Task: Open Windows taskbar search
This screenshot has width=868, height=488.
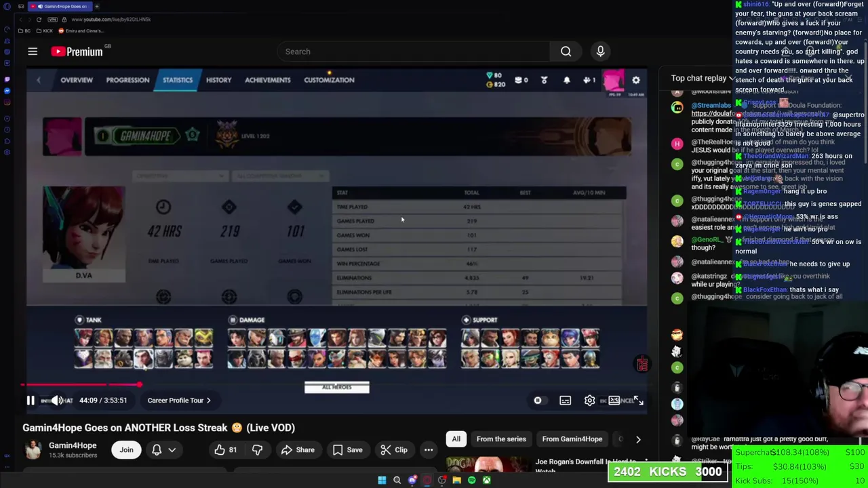Action: tap(397, 481)
